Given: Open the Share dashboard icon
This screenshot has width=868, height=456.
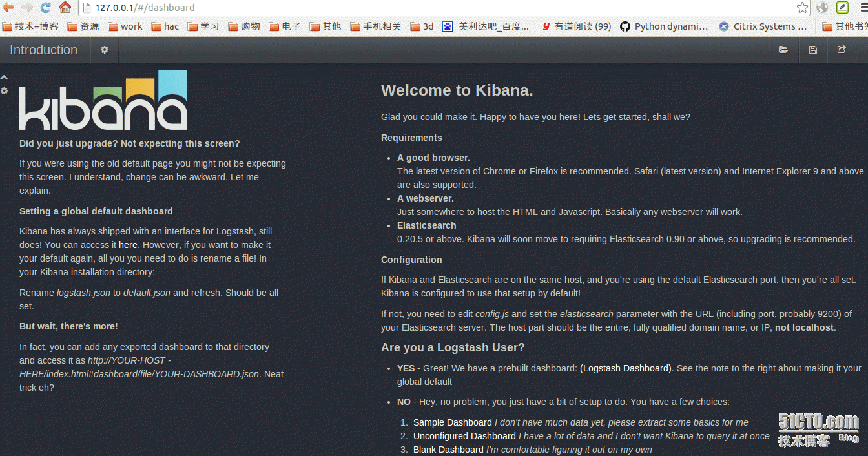Looking at the screenshot, I should coord(842,50).
